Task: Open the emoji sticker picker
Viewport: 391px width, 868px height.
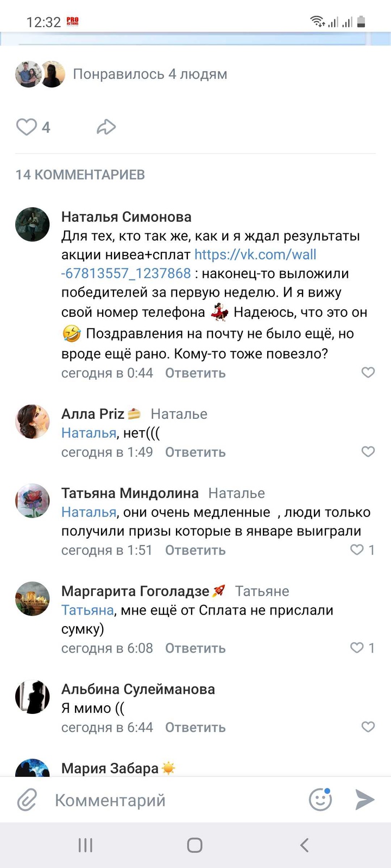Action: [x=320, y=800]
